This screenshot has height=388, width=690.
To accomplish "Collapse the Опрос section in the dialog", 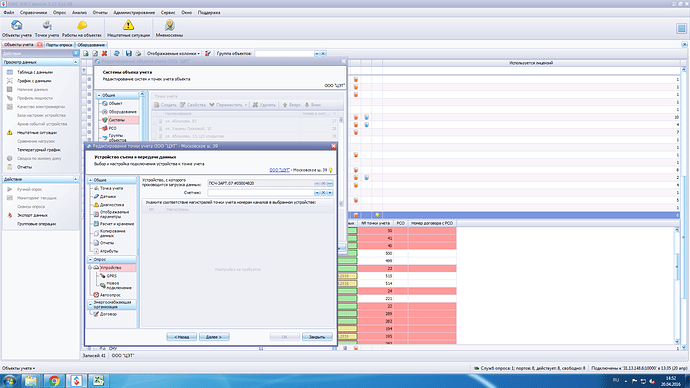I will (91, 260).
